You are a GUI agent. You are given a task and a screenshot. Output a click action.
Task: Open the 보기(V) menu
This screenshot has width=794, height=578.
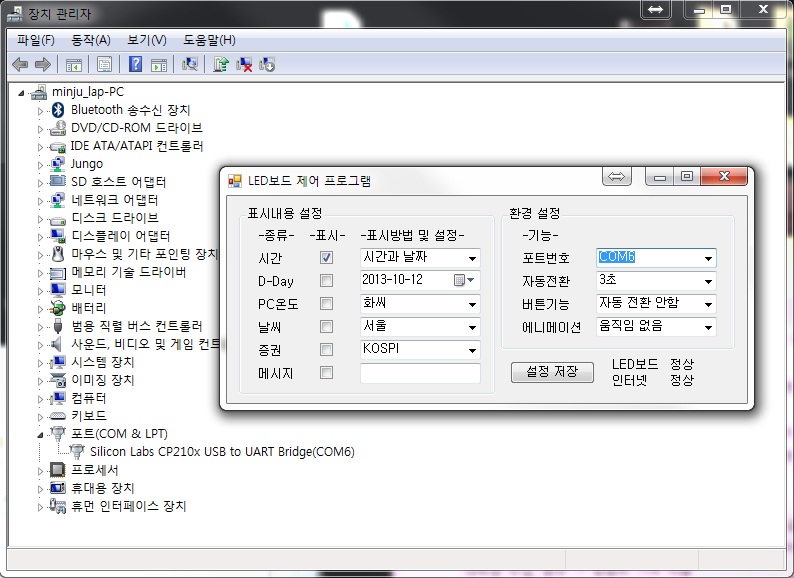(x=146, y=40)
